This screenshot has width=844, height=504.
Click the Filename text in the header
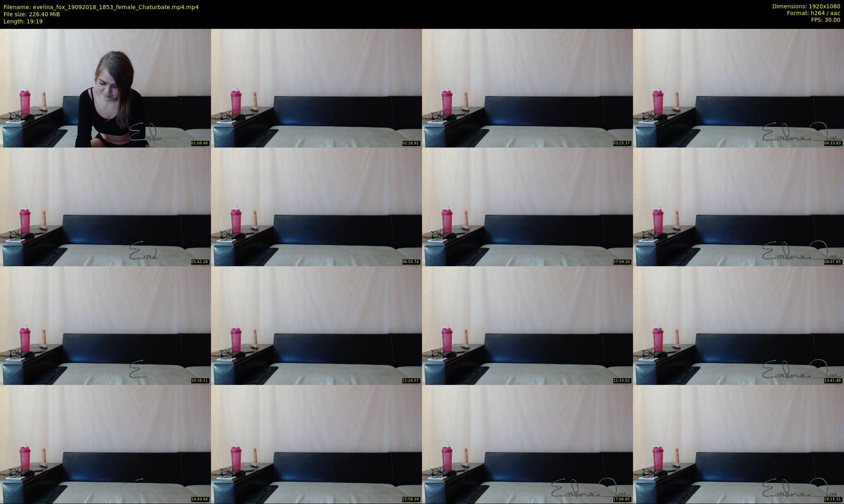pyautogui.click(x=101, y=7)
